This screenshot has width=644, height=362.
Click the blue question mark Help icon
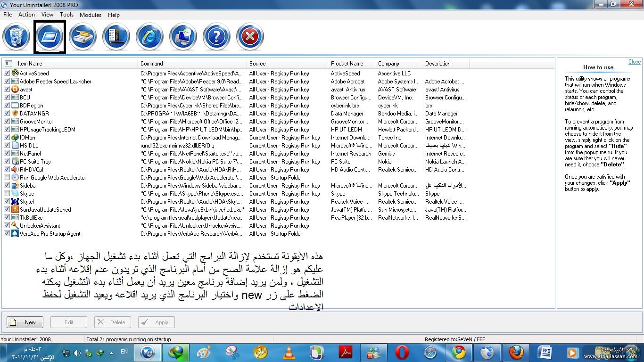pyautogui.click(x=216, y=37)
